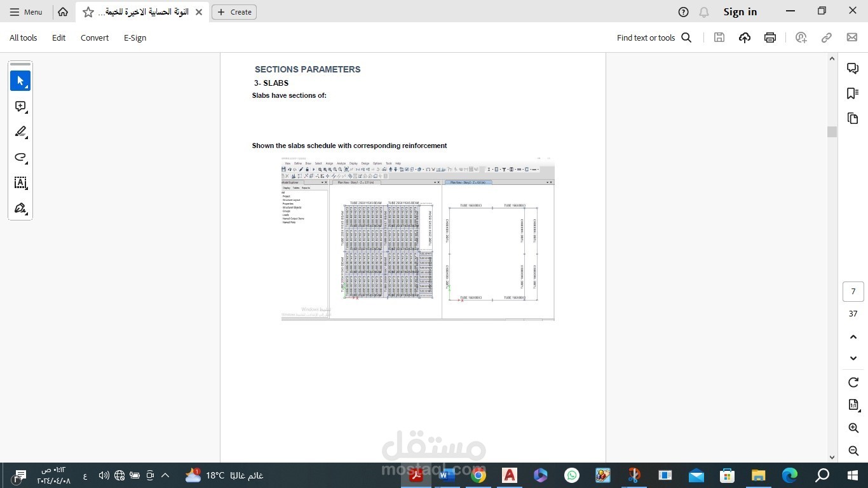868x488 pixels.
Task: Open the taskbar clock and date
Action: [54, 475]
